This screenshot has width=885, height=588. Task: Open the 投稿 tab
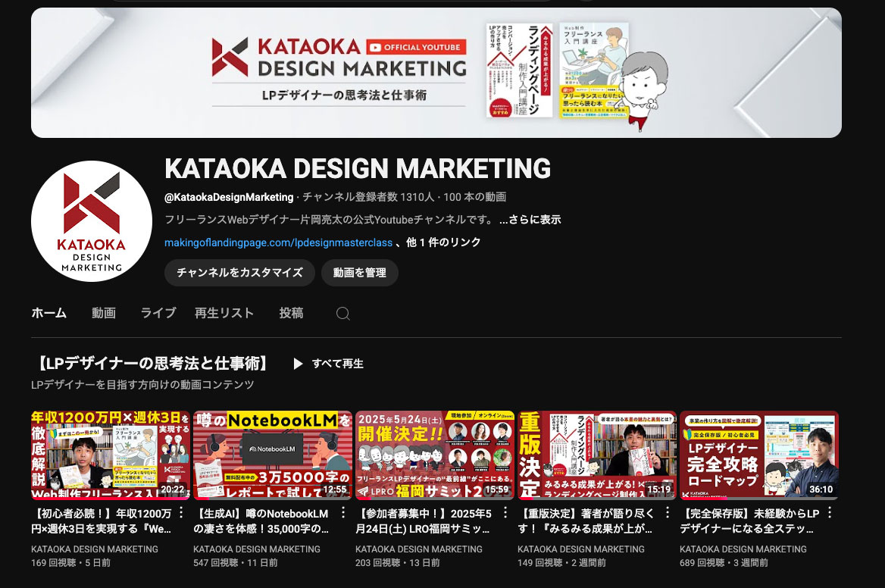(291, 313)
